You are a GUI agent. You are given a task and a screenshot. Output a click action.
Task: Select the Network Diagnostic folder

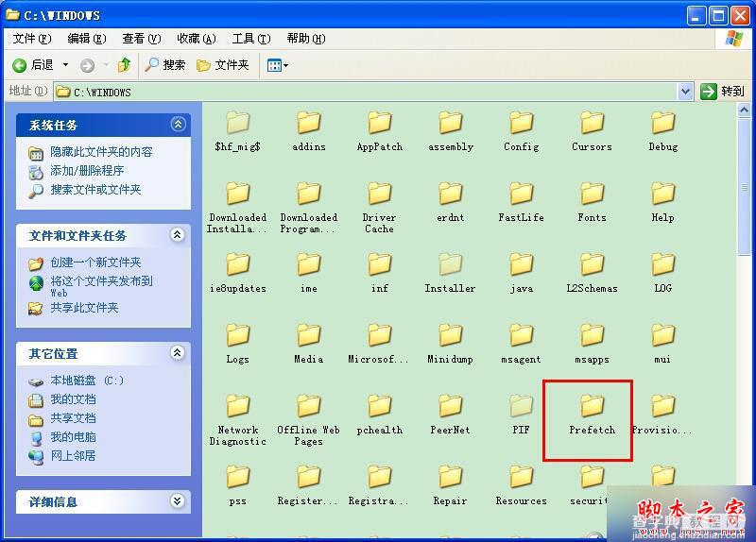pyautogui.click(x=238, y=420)
